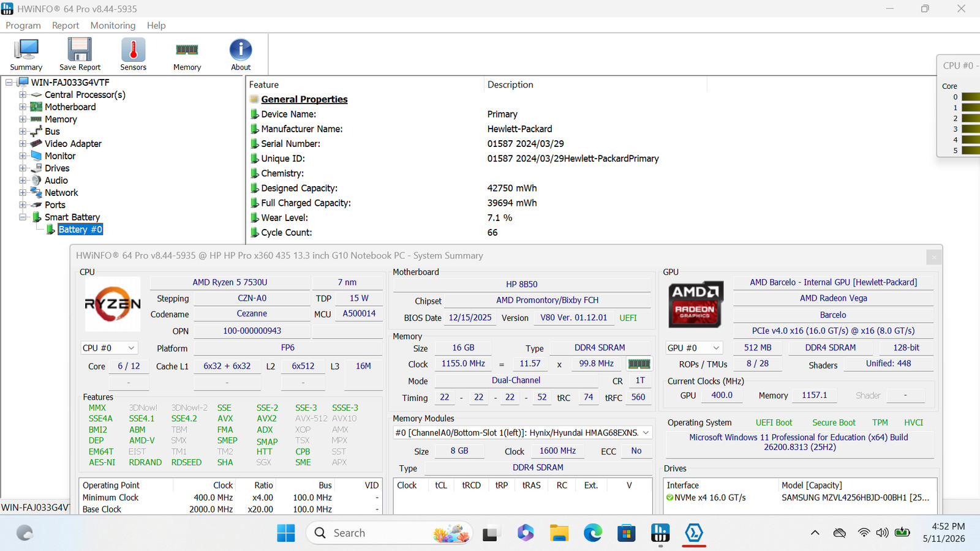
Task: Expand the Bus tree node
Action: point(23,132)
